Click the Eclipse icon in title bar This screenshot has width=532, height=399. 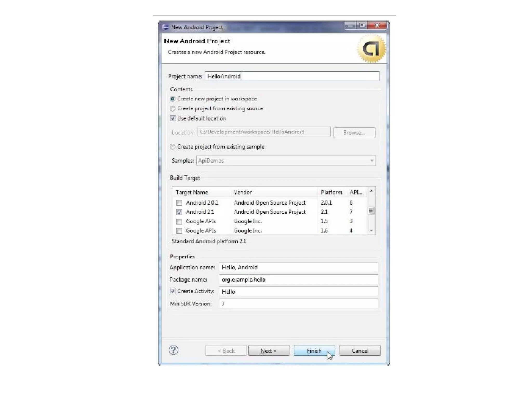coord(165,27)
